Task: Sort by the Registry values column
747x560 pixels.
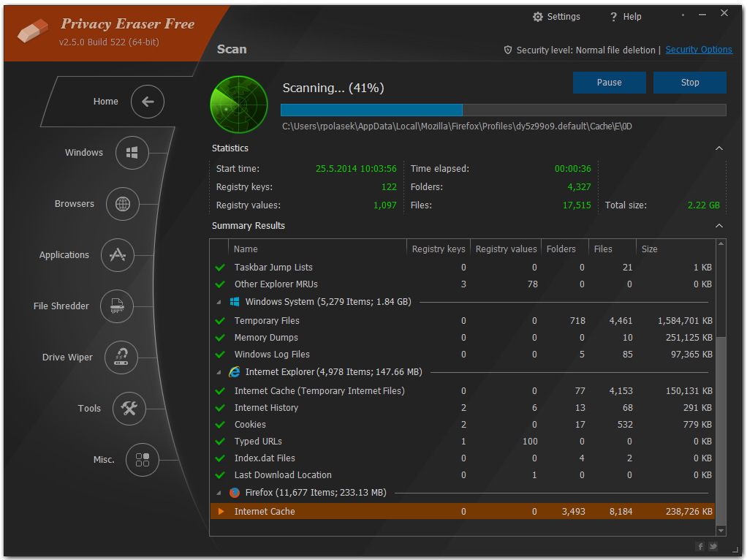Action: click(x=506, y=249)
